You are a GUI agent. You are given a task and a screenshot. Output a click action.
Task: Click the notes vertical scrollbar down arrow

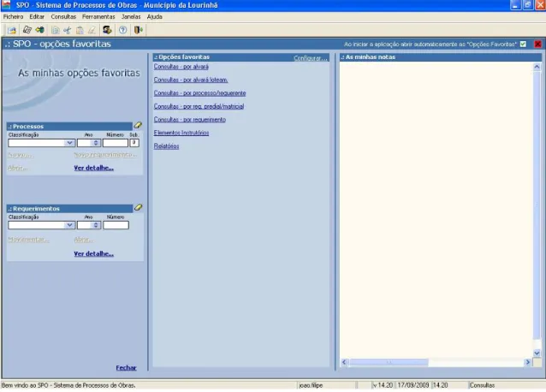click(x=537, y=353)
